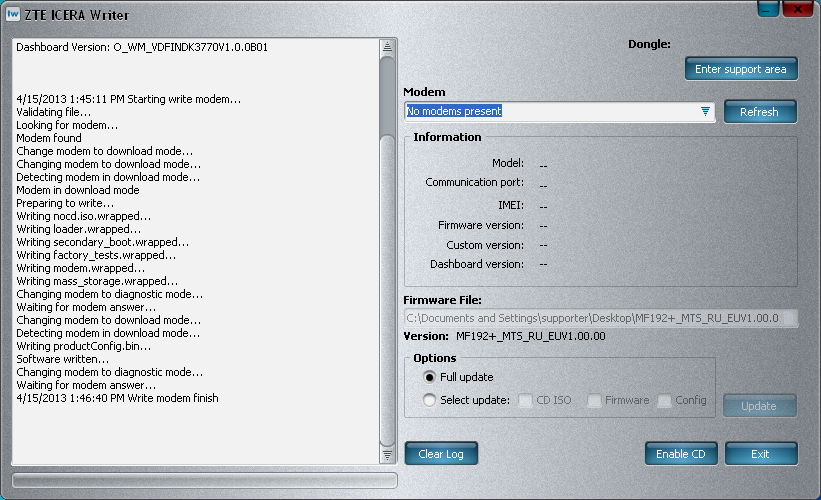Close the ZTE ICERA Writer window

click(x=797, y=9)
